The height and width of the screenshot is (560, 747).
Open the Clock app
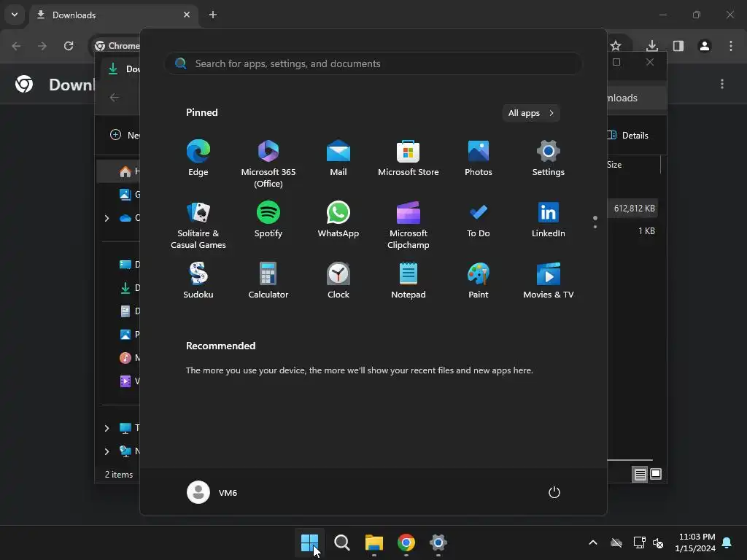[x=338, y=281]
